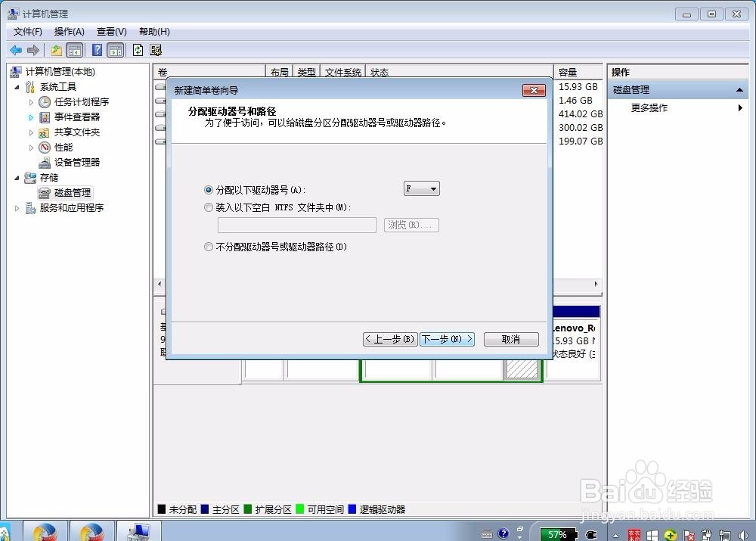Expand the 服务和应用程序 node
Image resolution: width=756 pixels, height=541 pixels.
(17, 208)
